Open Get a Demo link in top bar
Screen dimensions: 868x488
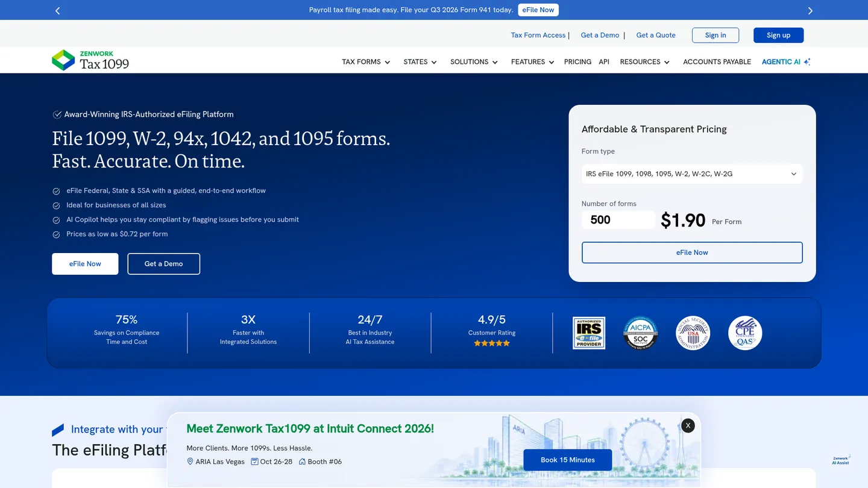[600, 35]
